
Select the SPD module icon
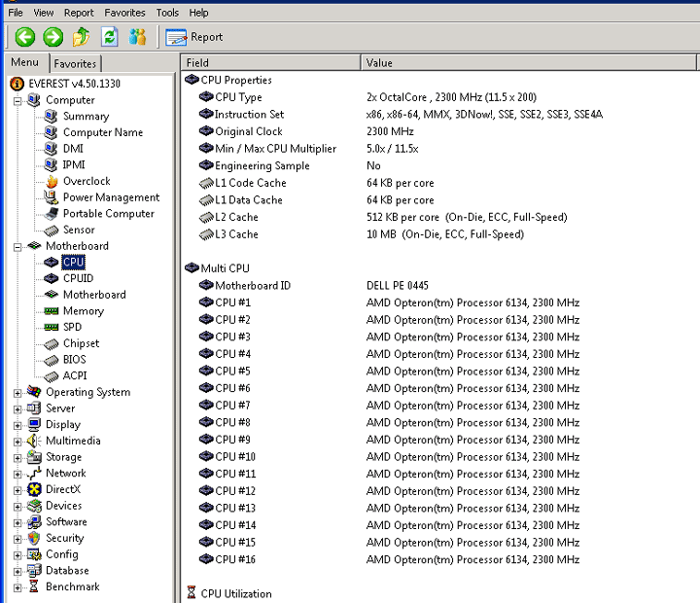pyautogui.click(x=52, y=327)
